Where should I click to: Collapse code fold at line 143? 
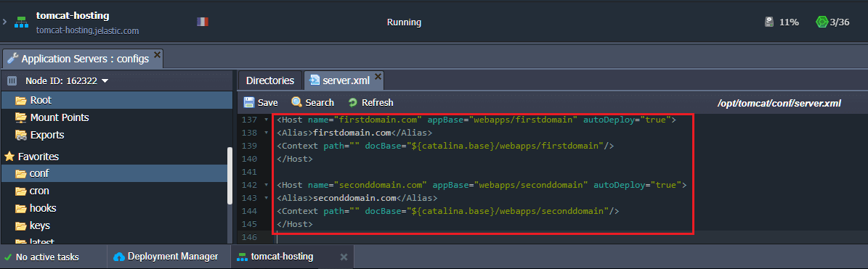coord(267,198)
